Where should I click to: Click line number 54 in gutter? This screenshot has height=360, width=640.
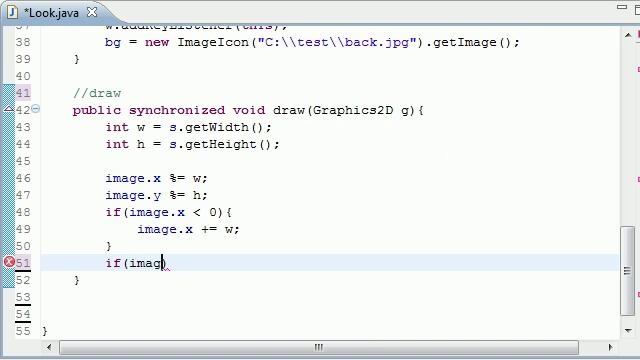(23, 314)
